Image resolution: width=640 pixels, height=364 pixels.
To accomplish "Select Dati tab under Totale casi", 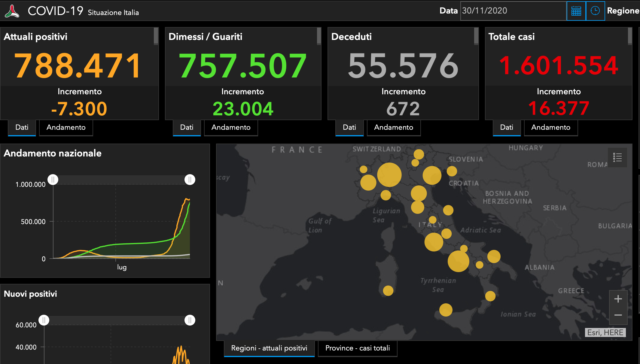I will (x=507, y=128).
